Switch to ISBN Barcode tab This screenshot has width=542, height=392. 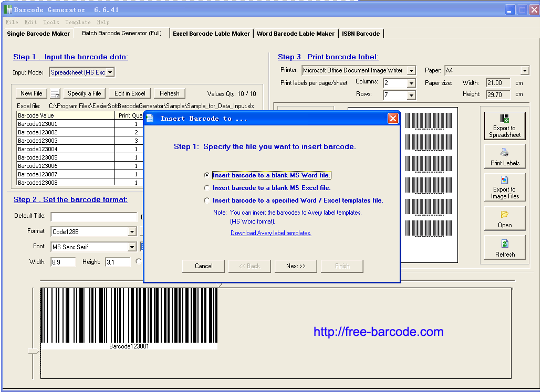point(361,34)
